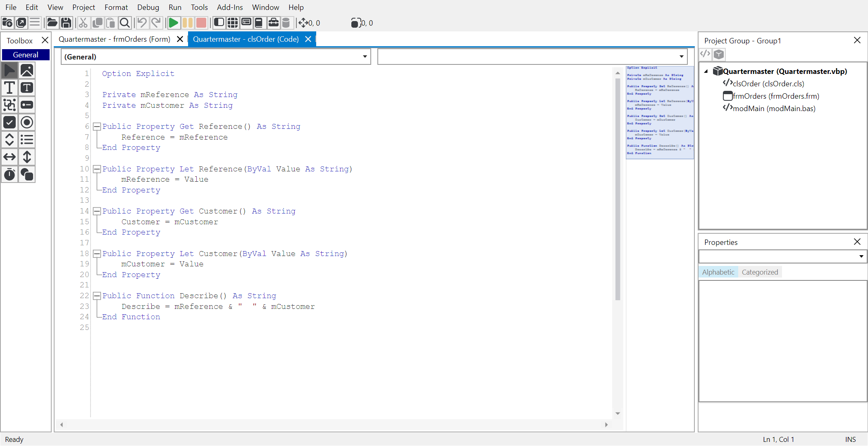Click the General tab in the Toolbox
This screenshot has height=446, width=868.
point(26,55)
